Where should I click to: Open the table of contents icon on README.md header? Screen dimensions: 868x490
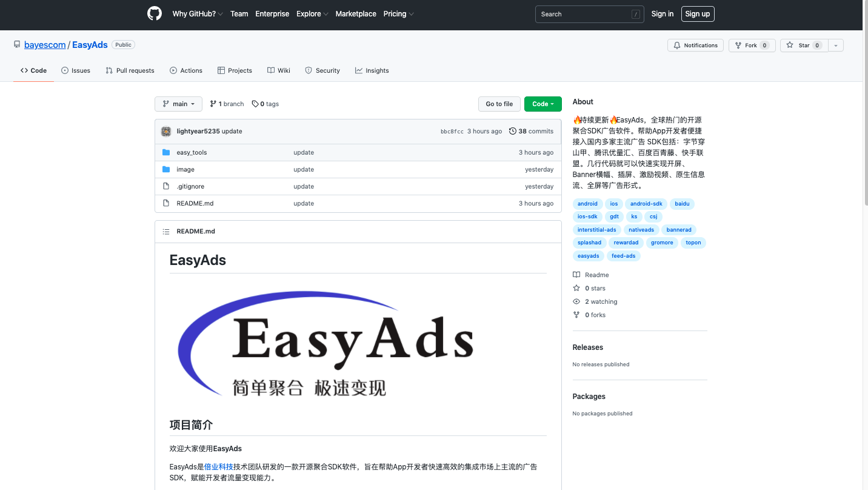(x=166, y=231)
